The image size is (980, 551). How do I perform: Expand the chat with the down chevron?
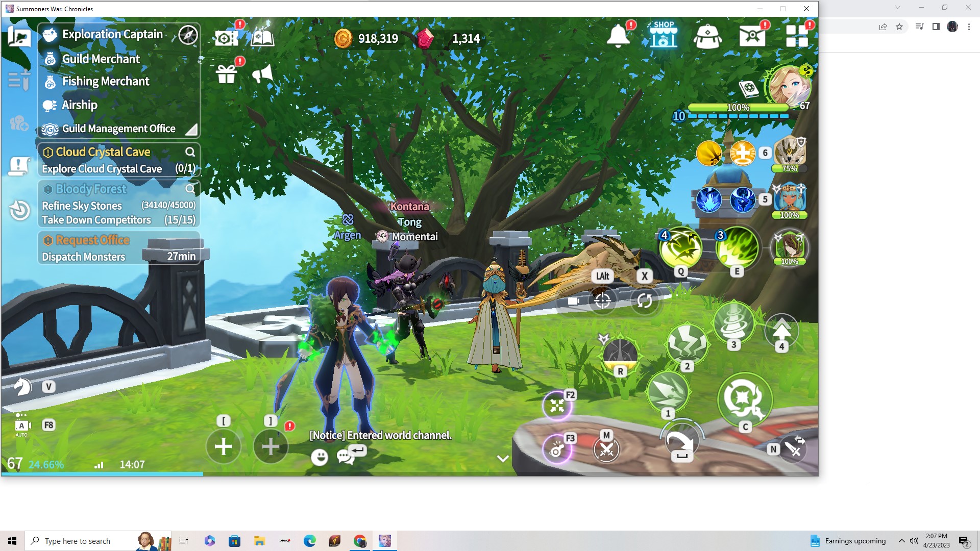[503, 459]
